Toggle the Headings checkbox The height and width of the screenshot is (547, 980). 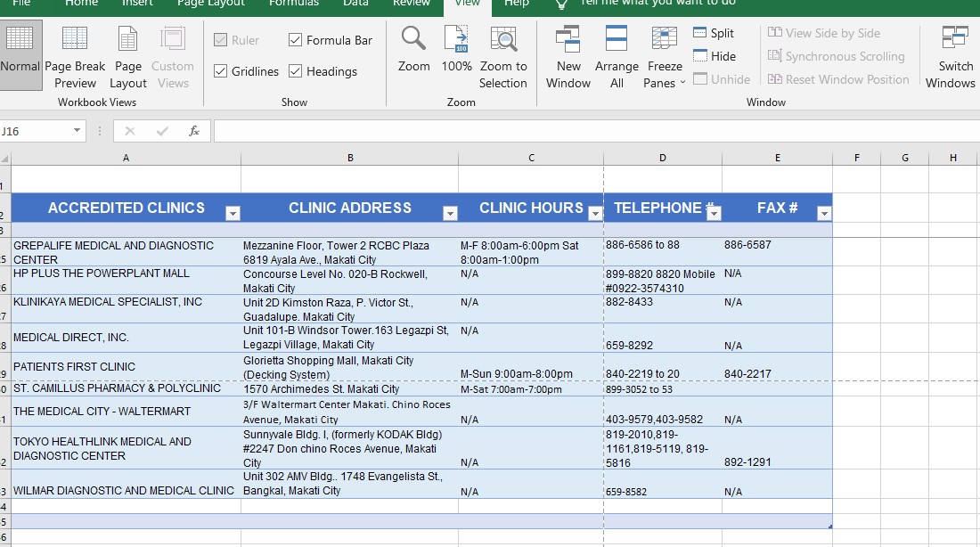tap(295, 71)
